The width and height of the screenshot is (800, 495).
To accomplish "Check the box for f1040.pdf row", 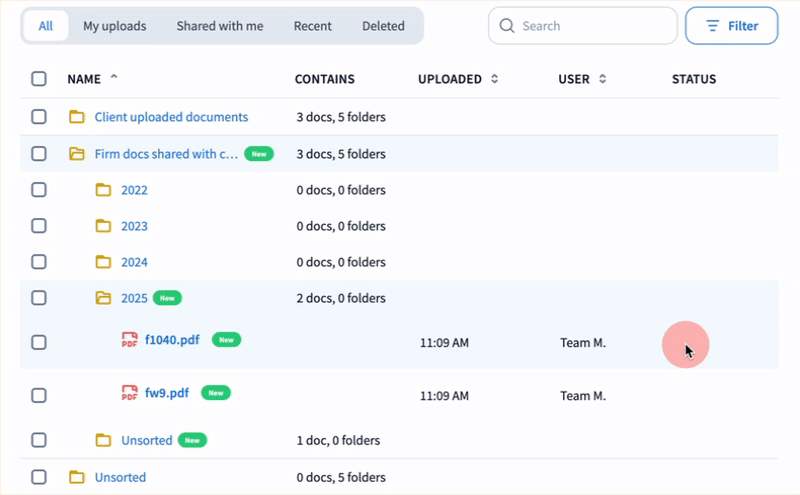I will pos(39,342).
